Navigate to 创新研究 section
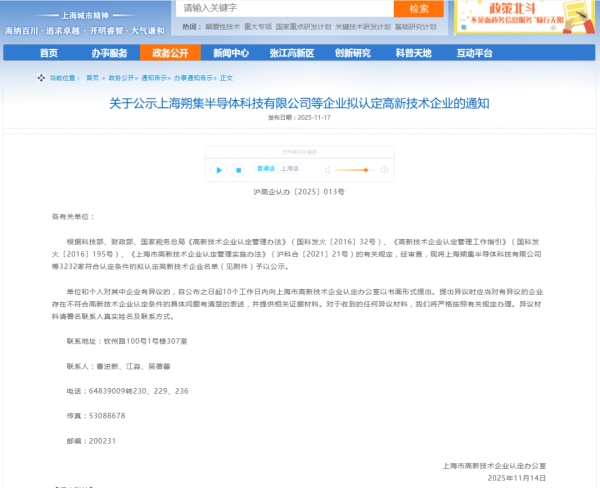 click(x=353, y=52)
